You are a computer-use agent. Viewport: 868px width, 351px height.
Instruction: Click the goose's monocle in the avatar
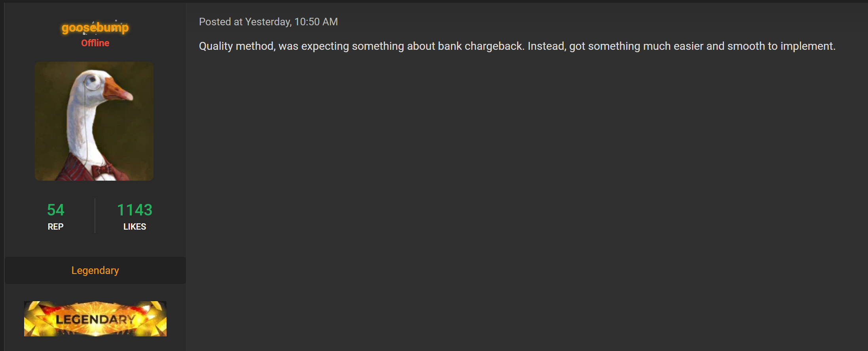(93, 82)
